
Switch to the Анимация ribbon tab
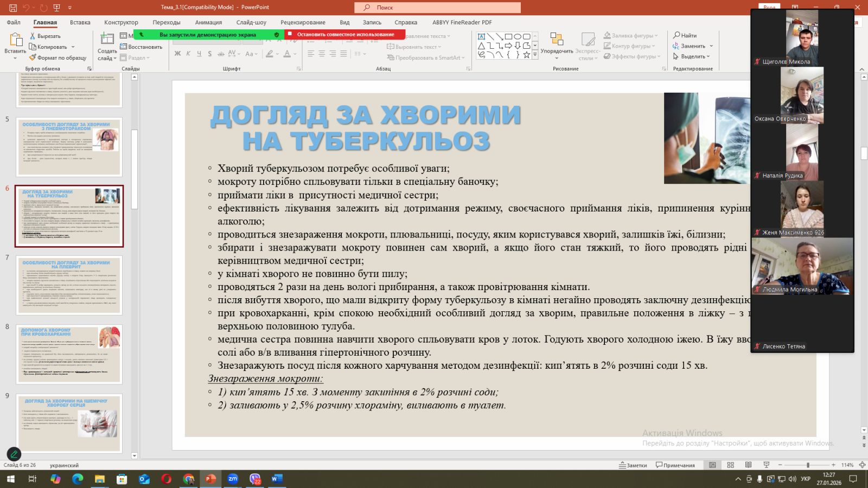point(208,22)
